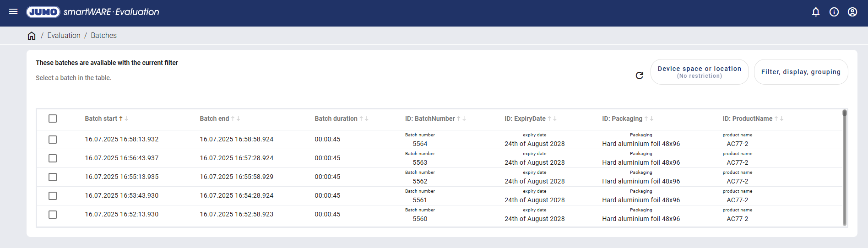Sort Batch start ascending arrow
Screen dimensions: 868x248
click(121, 119)
